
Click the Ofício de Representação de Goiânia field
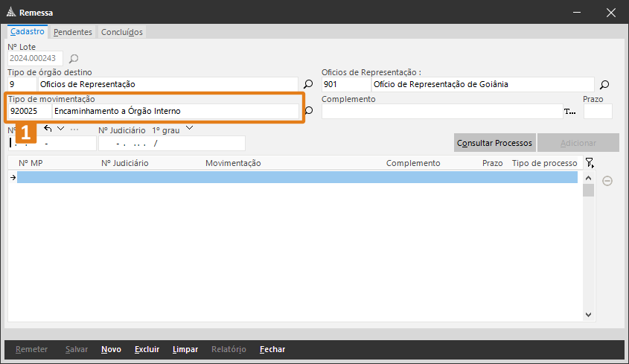pyautogui.click(x=482, y=84)
